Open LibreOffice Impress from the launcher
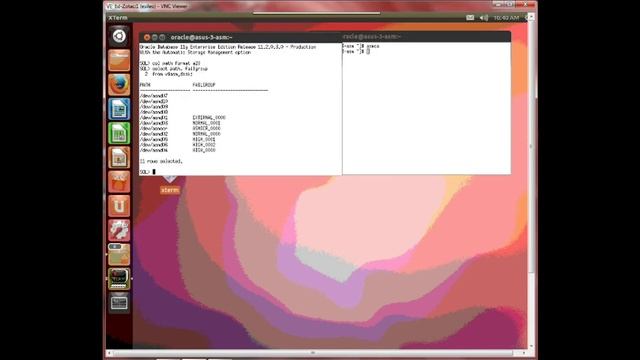 tap(119, 157)
